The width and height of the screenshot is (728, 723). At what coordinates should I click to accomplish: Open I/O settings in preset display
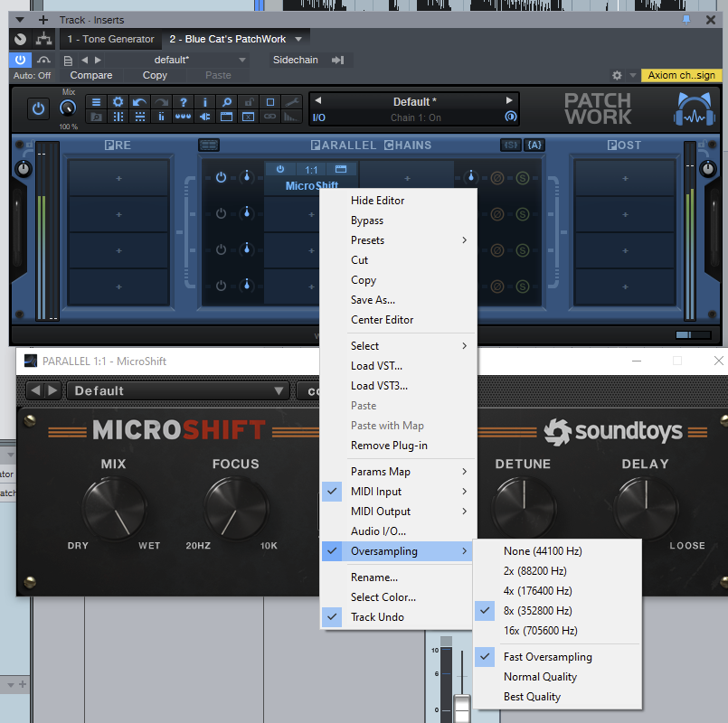coord(319,117)
